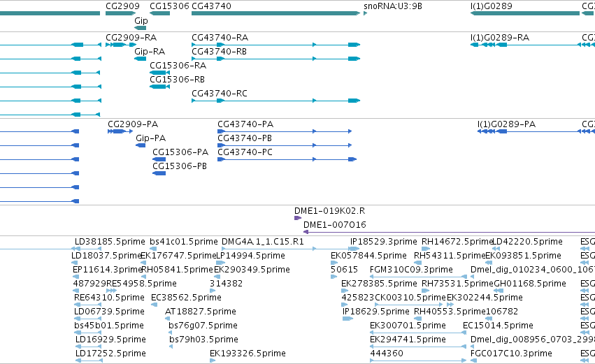This screenshot has height=364, width=595.
Task: Select EST EC38562.5prime
Action: point(186,298)
